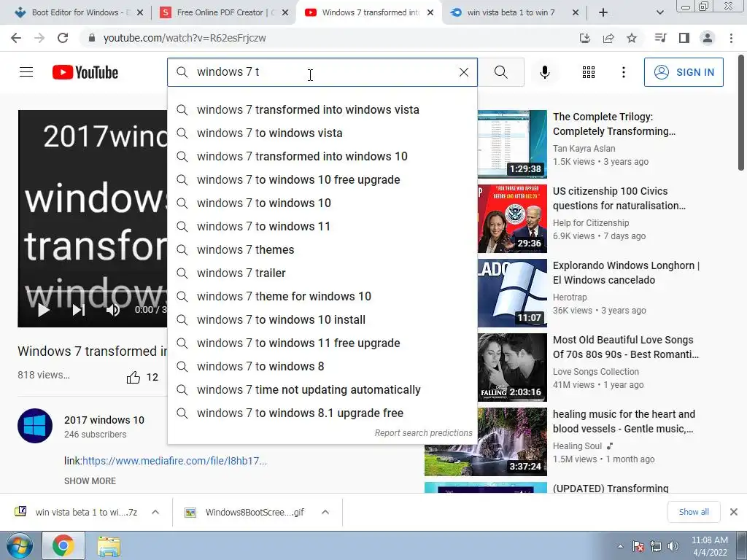The width and height of the screenshot is (747, 560).
Task: Click the Tan Kayra Aslan channel name
Action: tap(584, 149)
